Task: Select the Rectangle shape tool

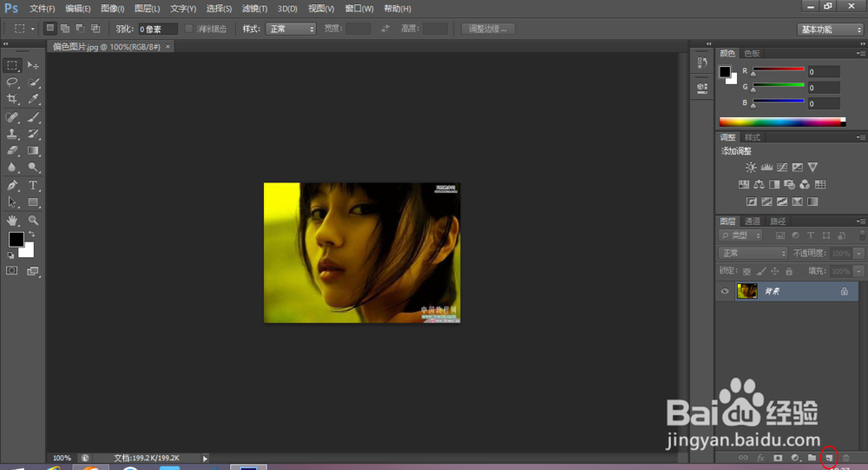Action: (x=33, y=202)
